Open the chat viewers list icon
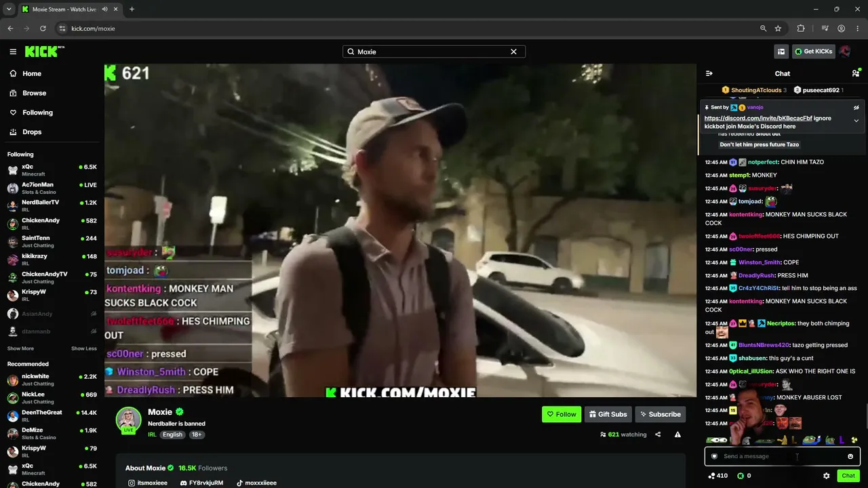This screenshot has width=868, height=488. 856,73
